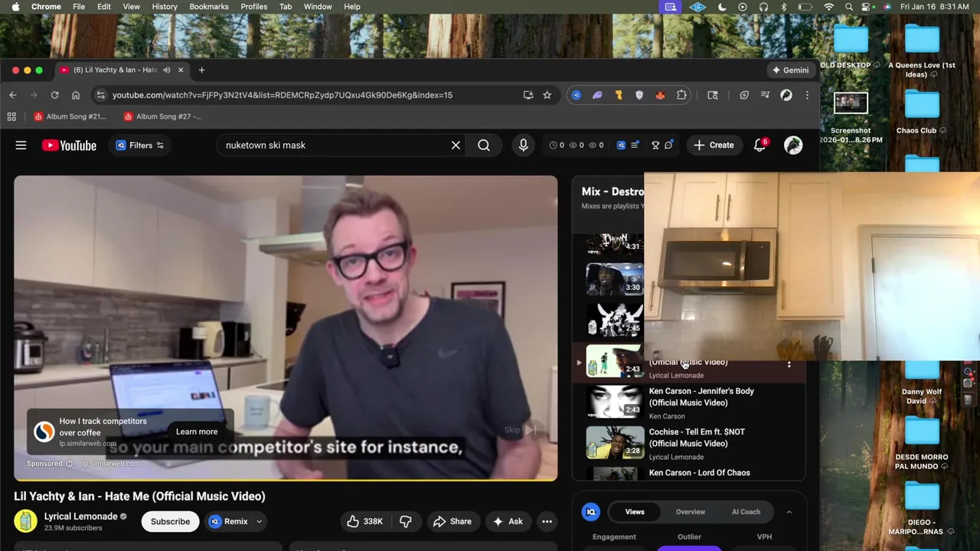The width and height of the screenshot is (980, 551).
Task: Open the vidIQ chat bubble icon
Action: coord(668,145)
